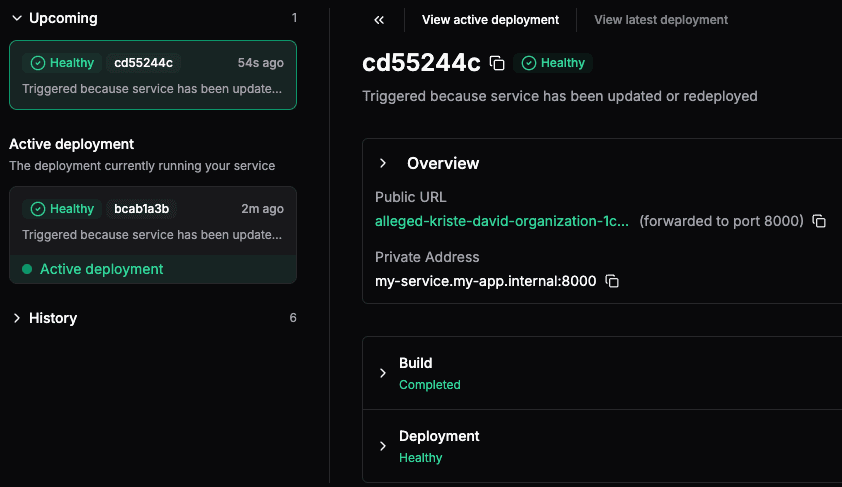Viewport: 842px width, 487px height.
Task: Open the alleged-kriste-david-organization public URL
Action: [x=502, y=221]
